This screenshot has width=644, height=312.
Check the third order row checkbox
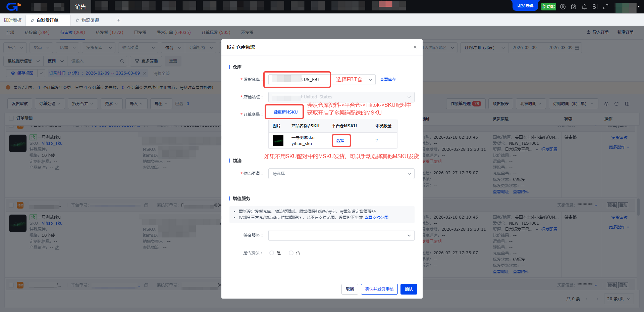(11, 285)
